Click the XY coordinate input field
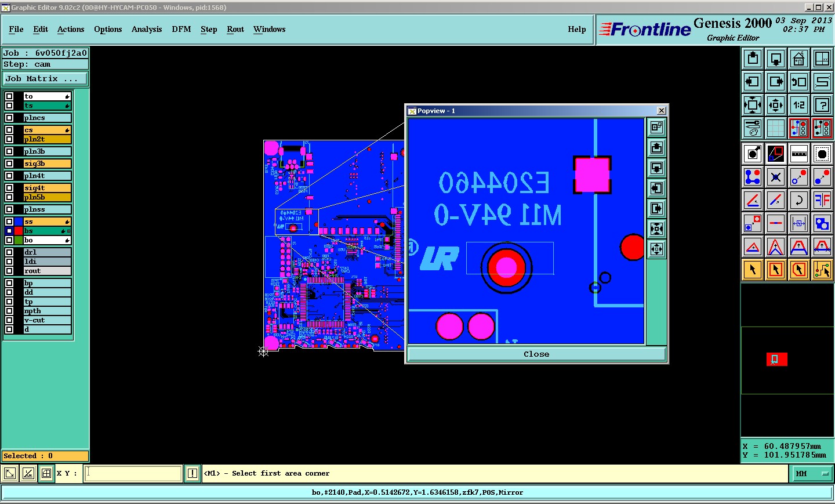Screen dimensions: 835x504 tap(133, 474)
